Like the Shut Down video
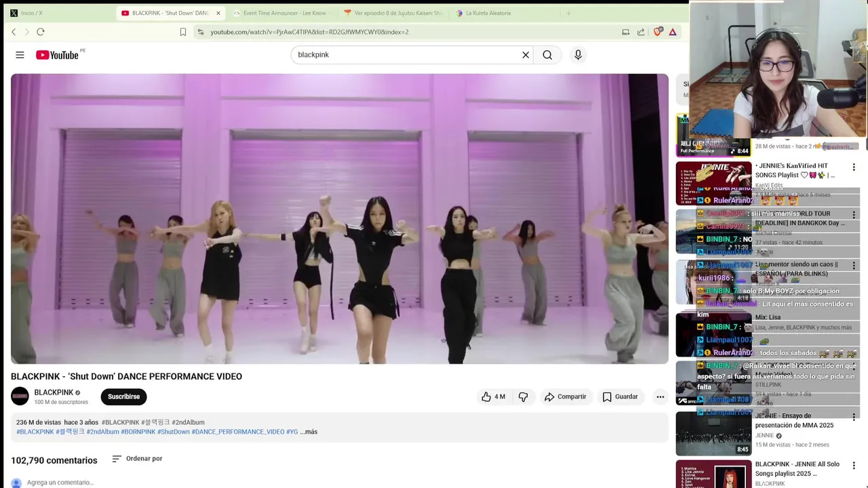The image size is (868, 488). point(493,396)
